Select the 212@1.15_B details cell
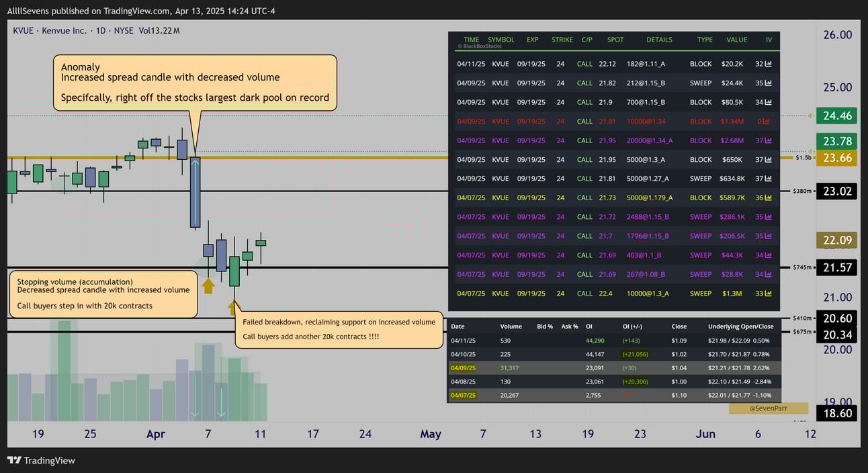Screen dimensions: 868x473 click(x=646, y=83)
